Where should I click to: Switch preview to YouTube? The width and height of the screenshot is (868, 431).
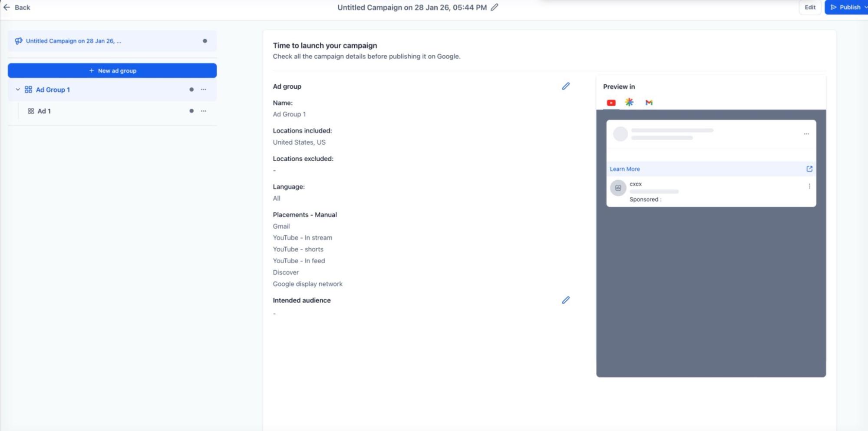[611, 103]
